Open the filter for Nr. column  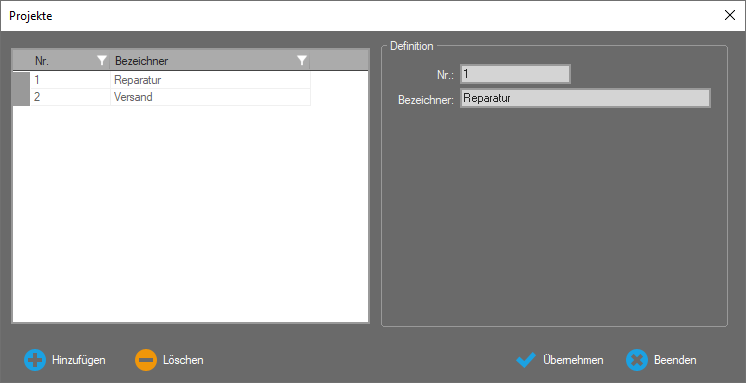(102, 60)
